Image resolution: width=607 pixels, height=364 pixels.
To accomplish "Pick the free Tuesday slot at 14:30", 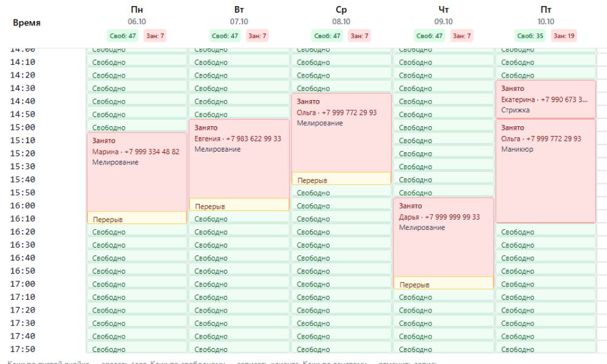I will click(x=239, y=88).
